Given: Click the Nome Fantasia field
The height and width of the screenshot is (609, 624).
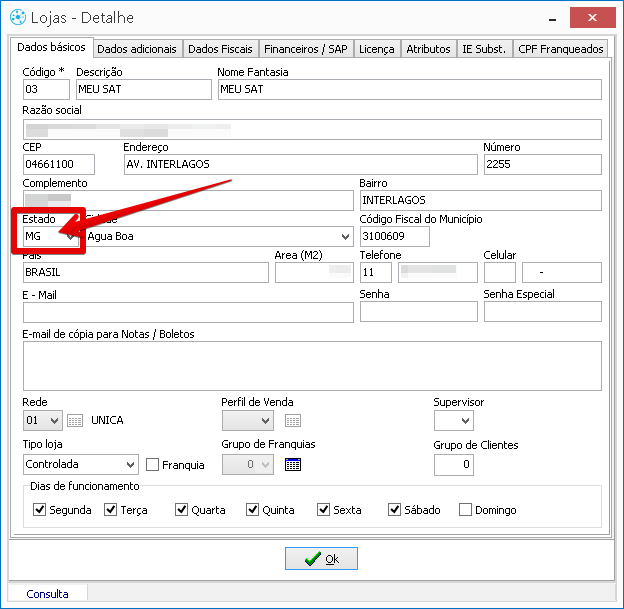Looking at the screenshot, I should tap(410, 89).
